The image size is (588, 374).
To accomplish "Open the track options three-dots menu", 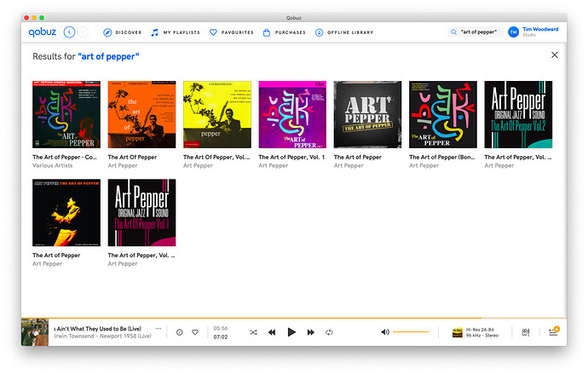I will click(159, 329).
